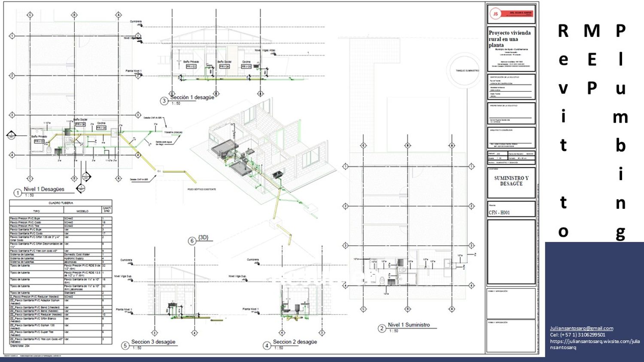
Task: Open the juliansantosarq@gmail.com email link
Action: click(581, 328)
